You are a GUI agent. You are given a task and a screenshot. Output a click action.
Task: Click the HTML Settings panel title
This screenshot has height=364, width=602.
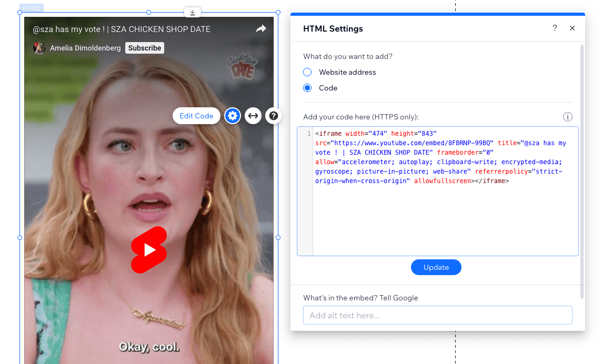333,29
